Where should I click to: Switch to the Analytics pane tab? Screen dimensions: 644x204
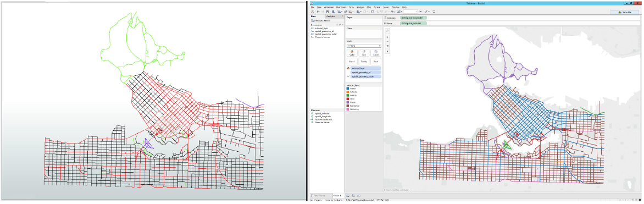(x=330, y=16)
